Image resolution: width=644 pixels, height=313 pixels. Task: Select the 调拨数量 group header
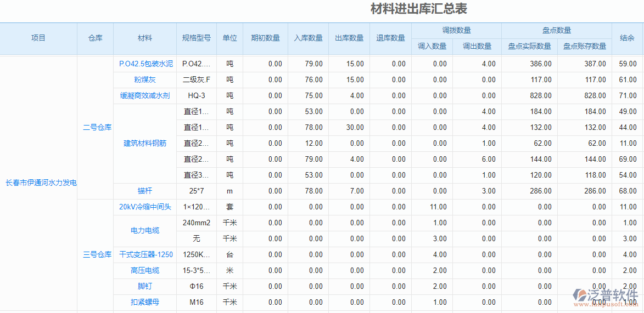456,30
